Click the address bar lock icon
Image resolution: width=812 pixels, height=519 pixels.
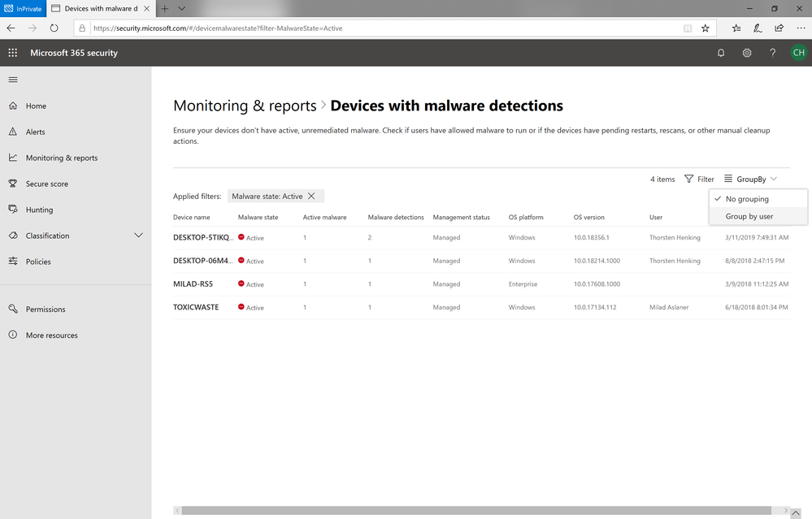click(82, 28)
